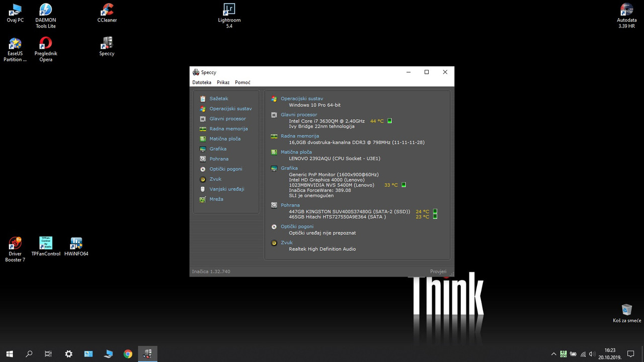Select Koš za smeće recycle bin
644x362 pixels.
[x=627, y=313]
